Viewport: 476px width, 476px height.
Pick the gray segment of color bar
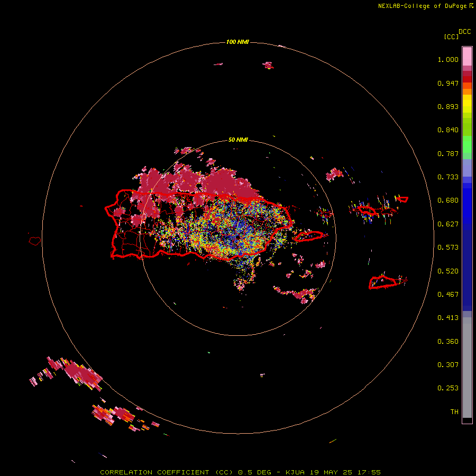[467, 368]
